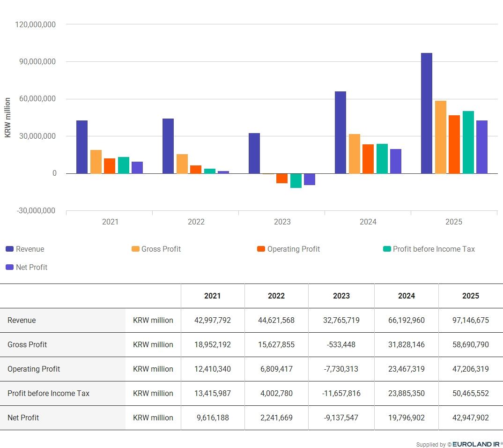Select the Net Profit row label in table

coord(23,418)
